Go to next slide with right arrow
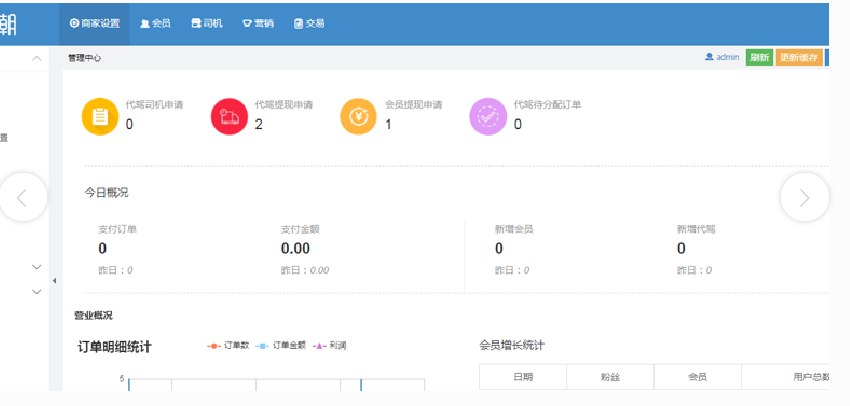Viewport: 850px width, 406px height. pos(804,197)
